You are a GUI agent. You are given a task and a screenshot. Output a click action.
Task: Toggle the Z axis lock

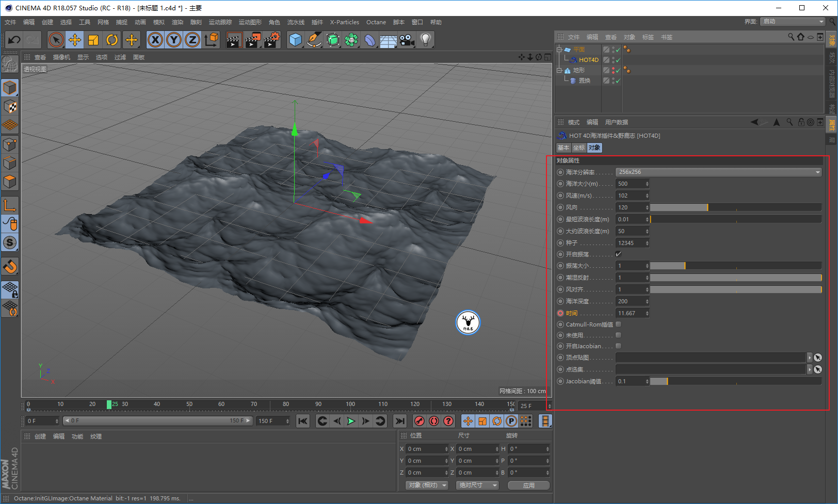(192, 40)
